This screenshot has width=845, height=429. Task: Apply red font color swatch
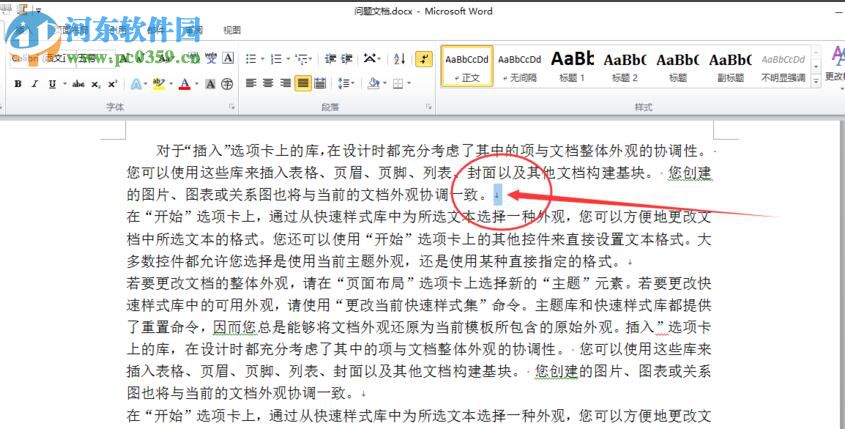pos(185,84)
